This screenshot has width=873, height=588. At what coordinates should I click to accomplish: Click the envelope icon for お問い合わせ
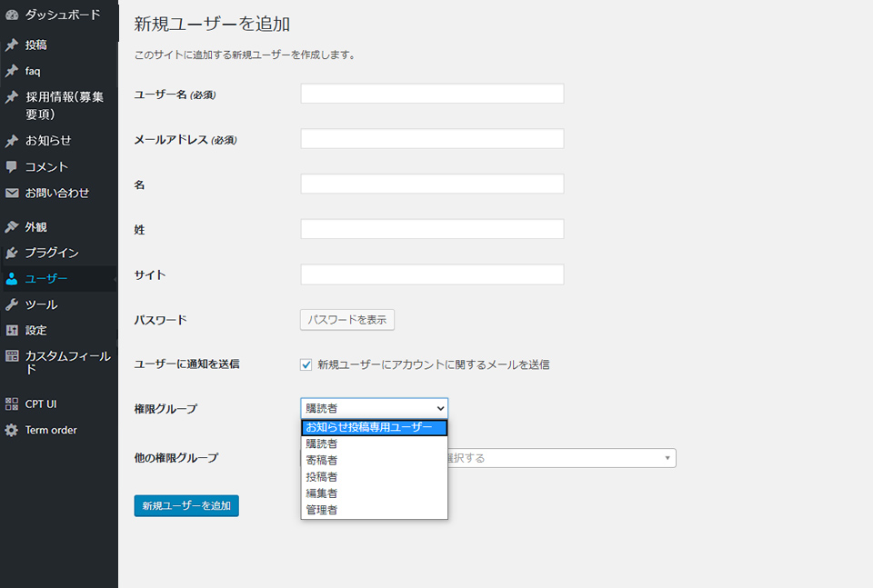tap(12, 194)
